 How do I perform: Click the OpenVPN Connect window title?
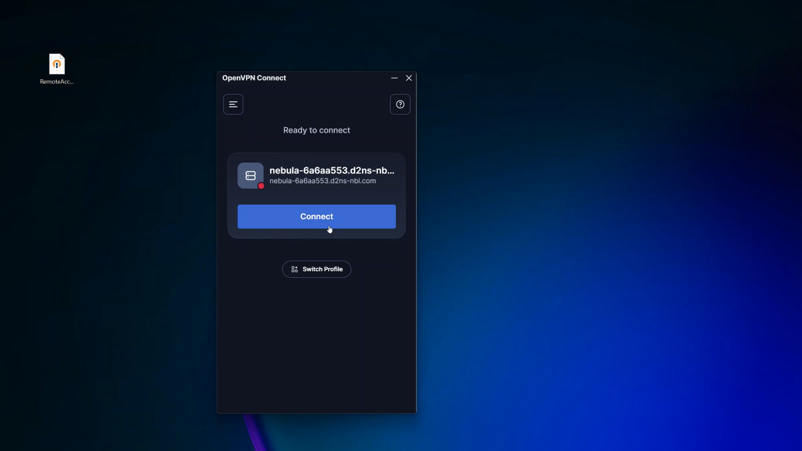coord(254,78)
